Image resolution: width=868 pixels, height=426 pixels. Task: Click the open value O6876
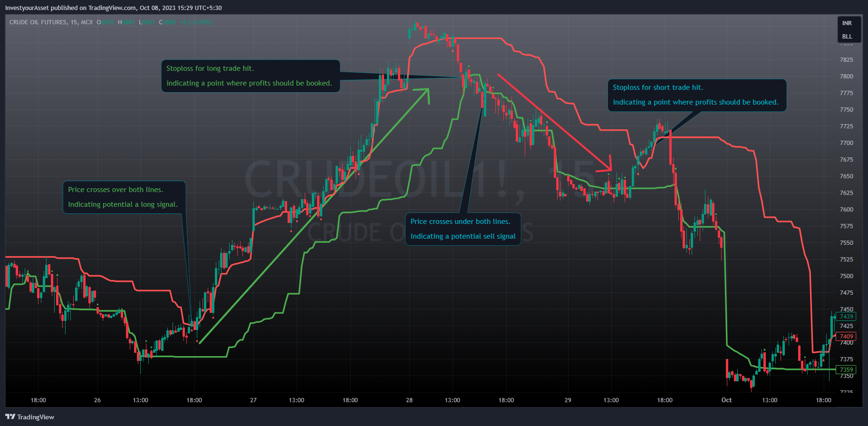click(x=106, y=22)
